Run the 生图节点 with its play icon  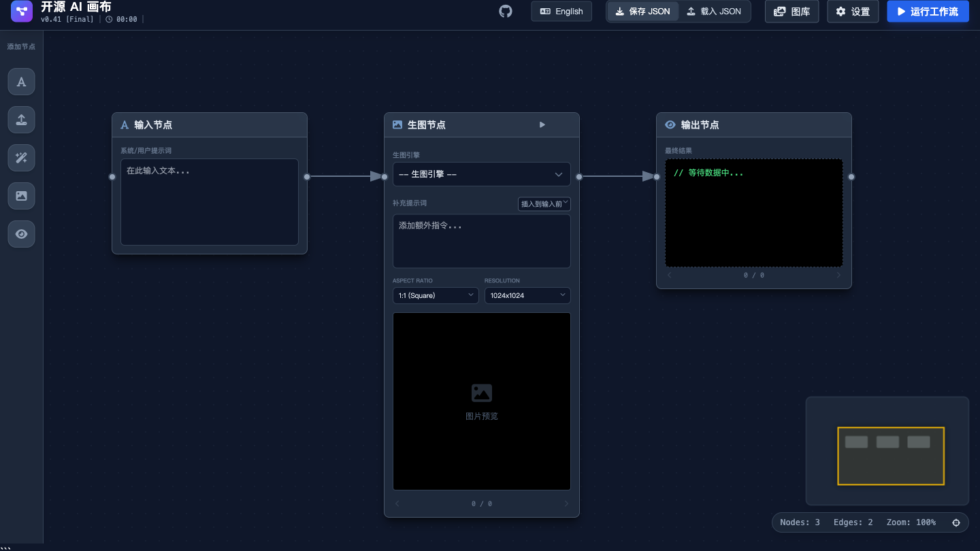542,124
